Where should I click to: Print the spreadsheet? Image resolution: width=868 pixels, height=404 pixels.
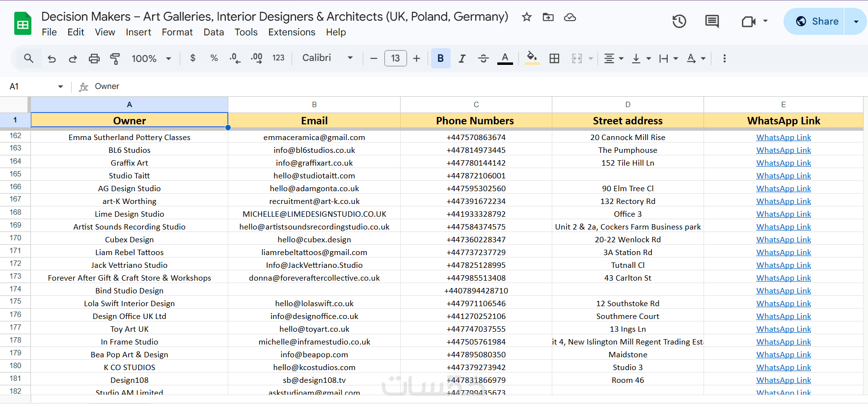(x=94, y=58)
